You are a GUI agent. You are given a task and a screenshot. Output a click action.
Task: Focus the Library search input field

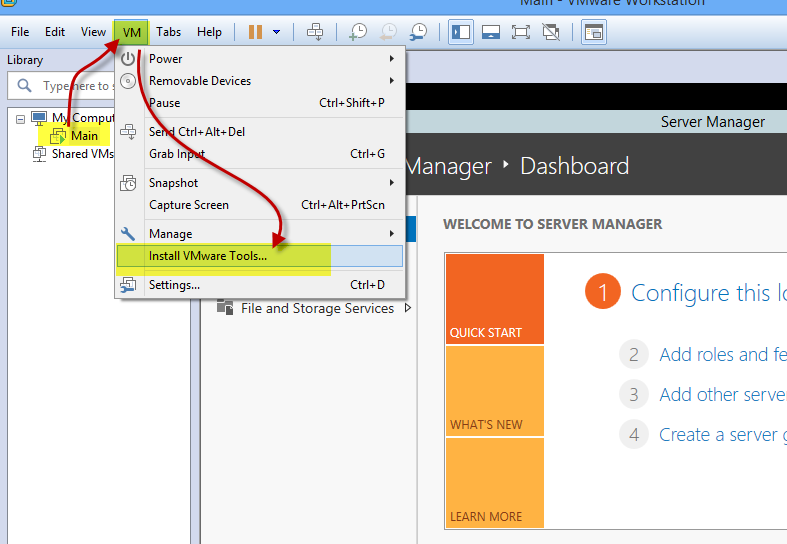pyautogui.click(x=62, y=86)
